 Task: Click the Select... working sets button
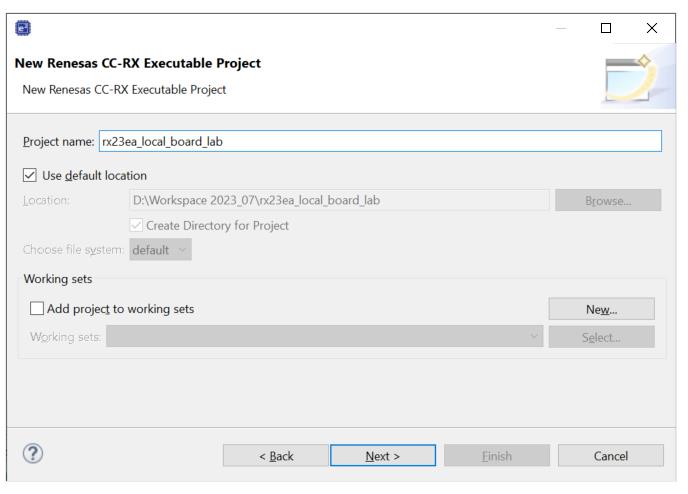[601, 337]
